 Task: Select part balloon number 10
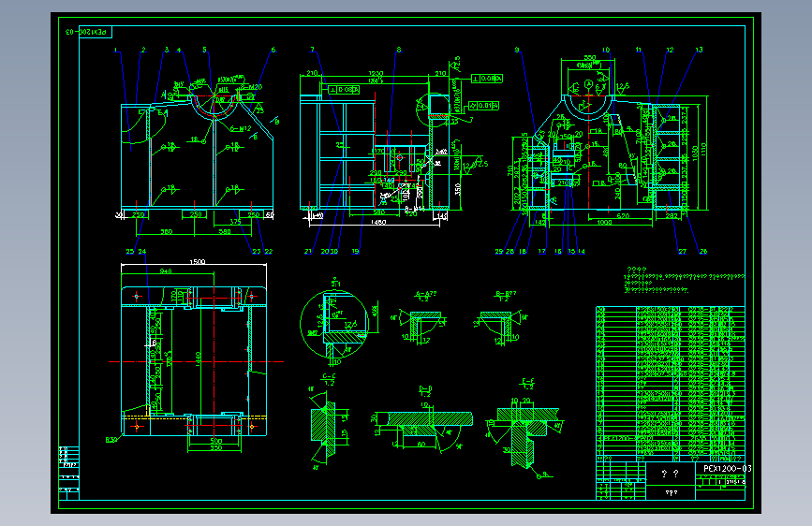click(606, 51)
